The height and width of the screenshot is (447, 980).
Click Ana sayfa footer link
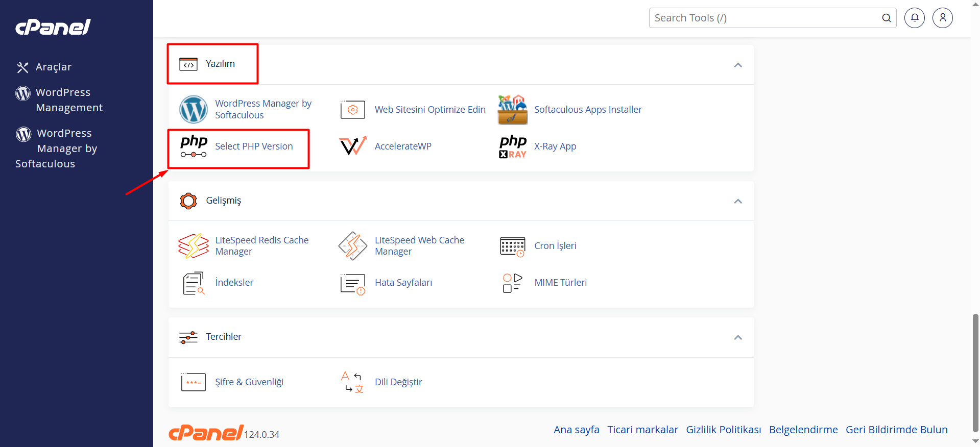[577, 430]
